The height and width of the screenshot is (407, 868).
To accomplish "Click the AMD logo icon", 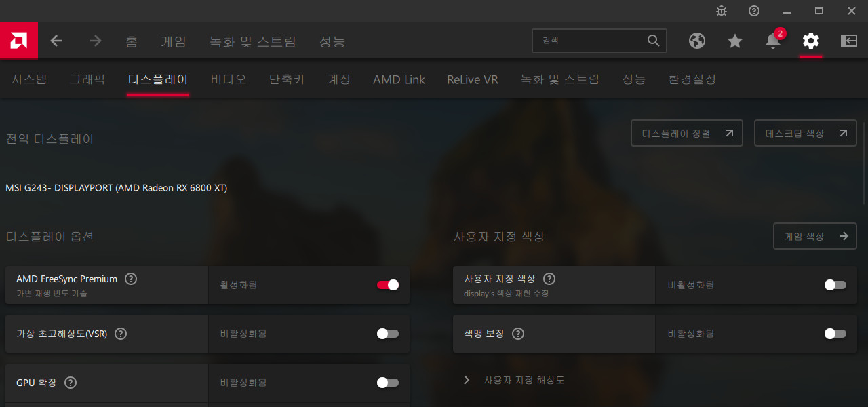I will click(x=19, y=41).
